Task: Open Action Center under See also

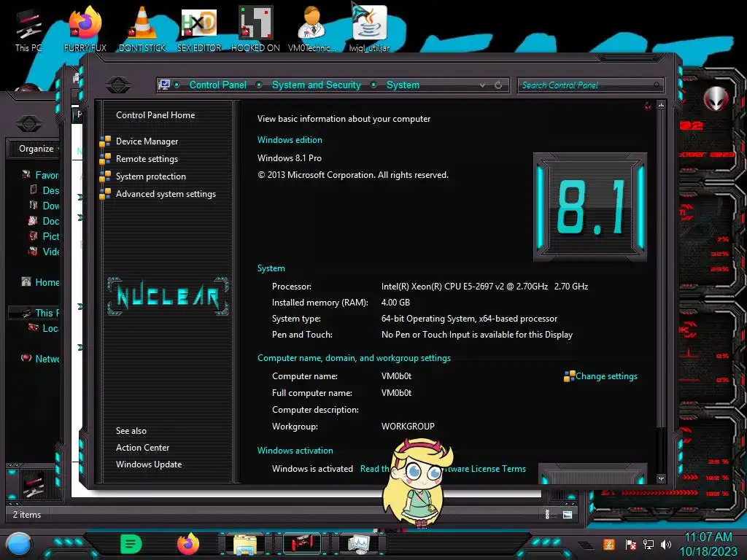Action: tap(142, 448)
